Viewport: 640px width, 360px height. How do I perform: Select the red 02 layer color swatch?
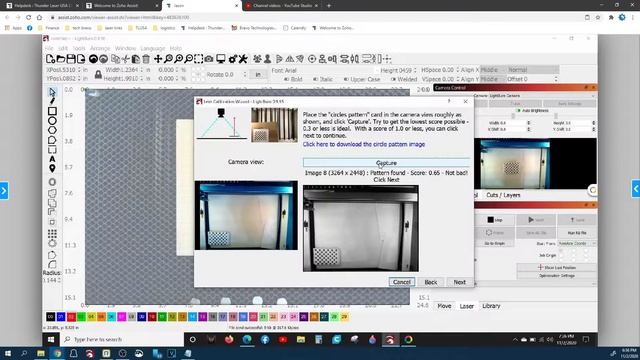click(71, 317)
